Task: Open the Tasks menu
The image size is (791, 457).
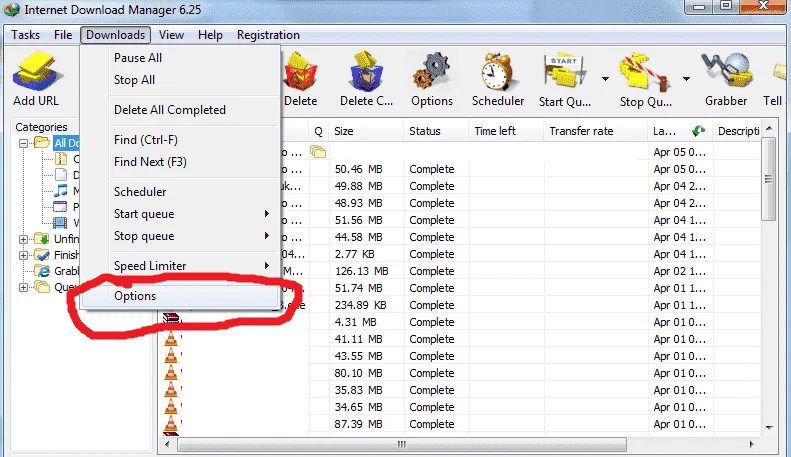Action: (25, 35)
